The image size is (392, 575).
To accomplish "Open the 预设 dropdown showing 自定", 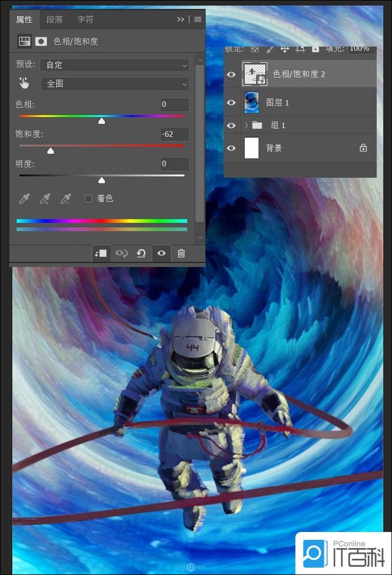I will coord(114,65).
